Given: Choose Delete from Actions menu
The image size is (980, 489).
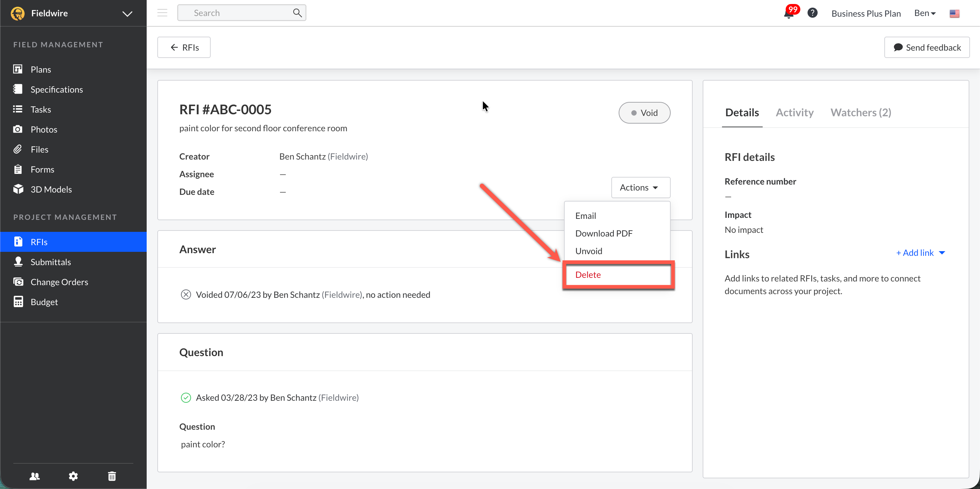Looking at the screenshot, I should (x=588, y=274).
